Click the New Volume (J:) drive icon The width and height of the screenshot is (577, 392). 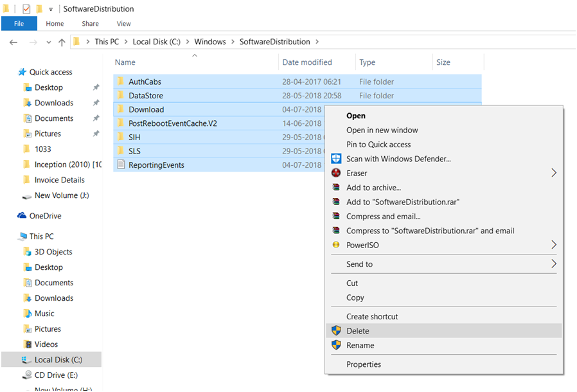[27, 196]
